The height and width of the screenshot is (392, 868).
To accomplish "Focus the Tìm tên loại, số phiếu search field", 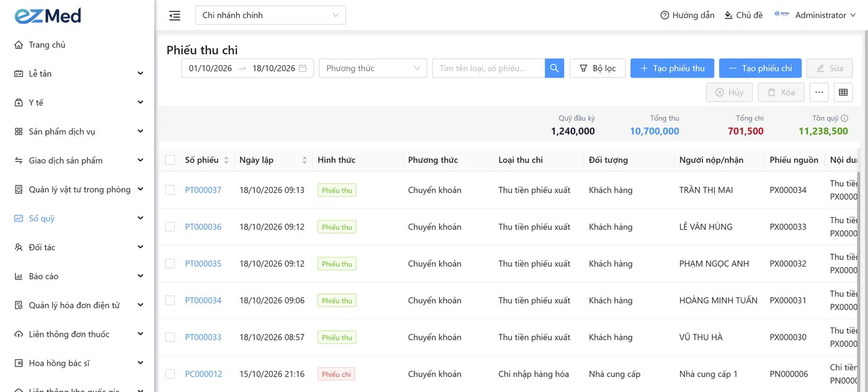I will point(489,68).
